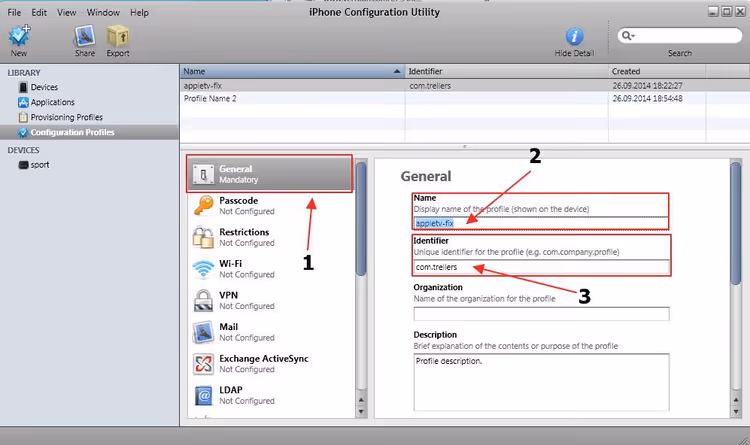Viewport: 750px width, 445px height.
Task: Select the Restrictions payload label
Action: 244,232
